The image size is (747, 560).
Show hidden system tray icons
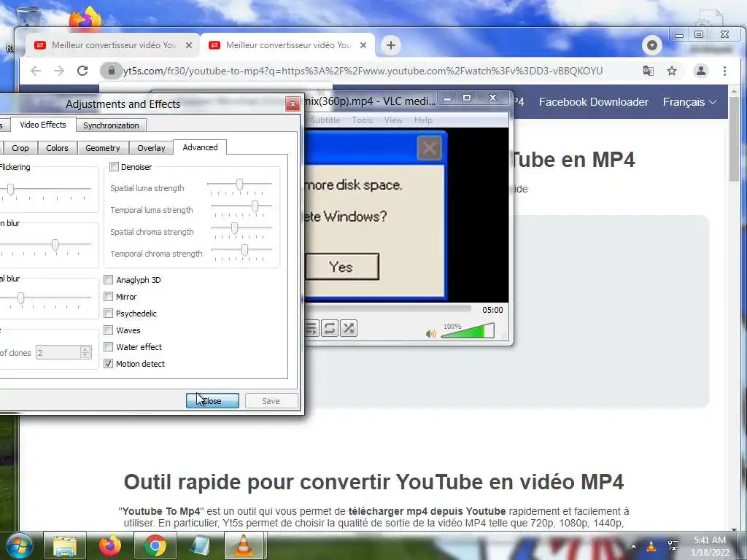click(x=634, y=545)
